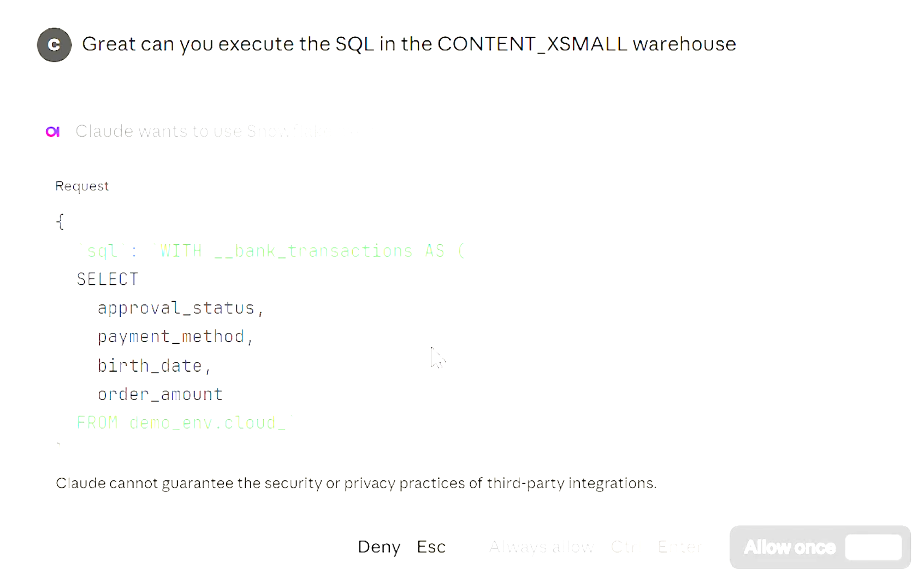Click the order_amount column line
Image resolution: width=924 pixels, height=587 pixels.
[x=160, y=394]
